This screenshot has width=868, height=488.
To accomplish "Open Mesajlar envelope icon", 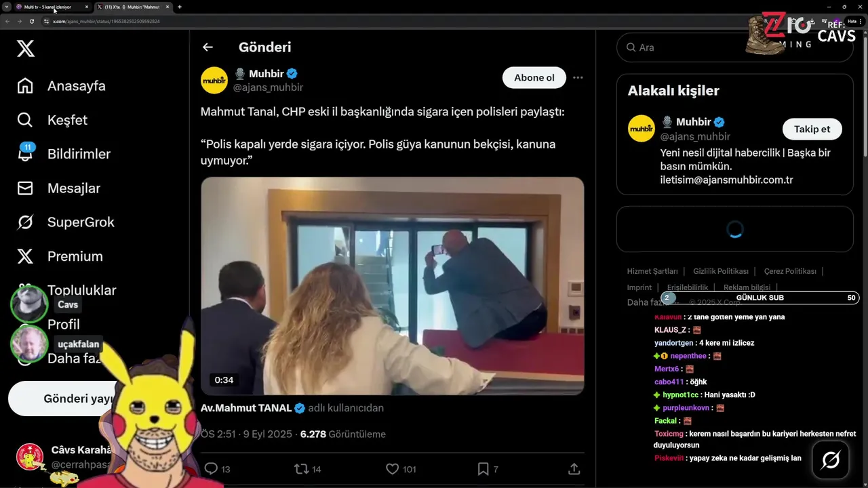I will click(x=25, y=188).
